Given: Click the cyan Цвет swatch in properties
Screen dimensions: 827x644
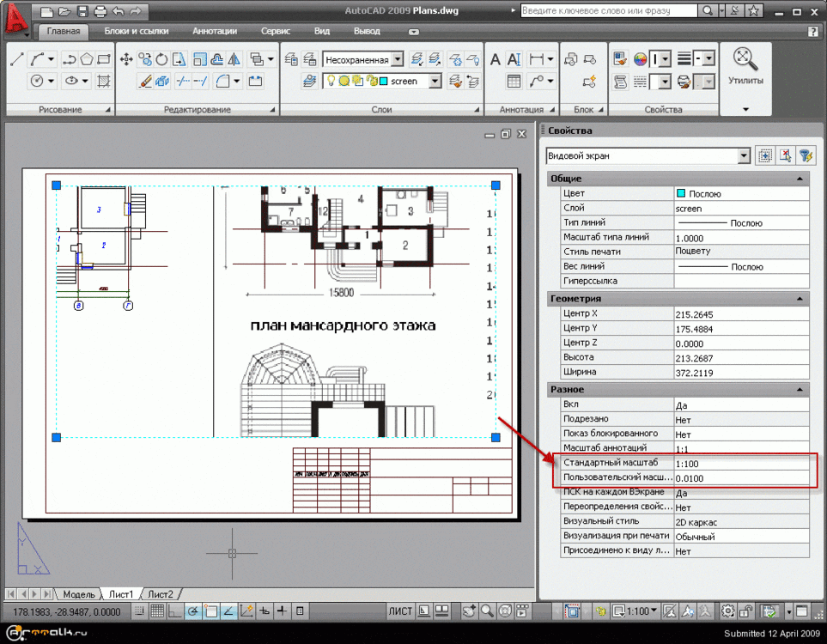Looking at the screenshot, I should pyautogui.click(x=682, y=193).
